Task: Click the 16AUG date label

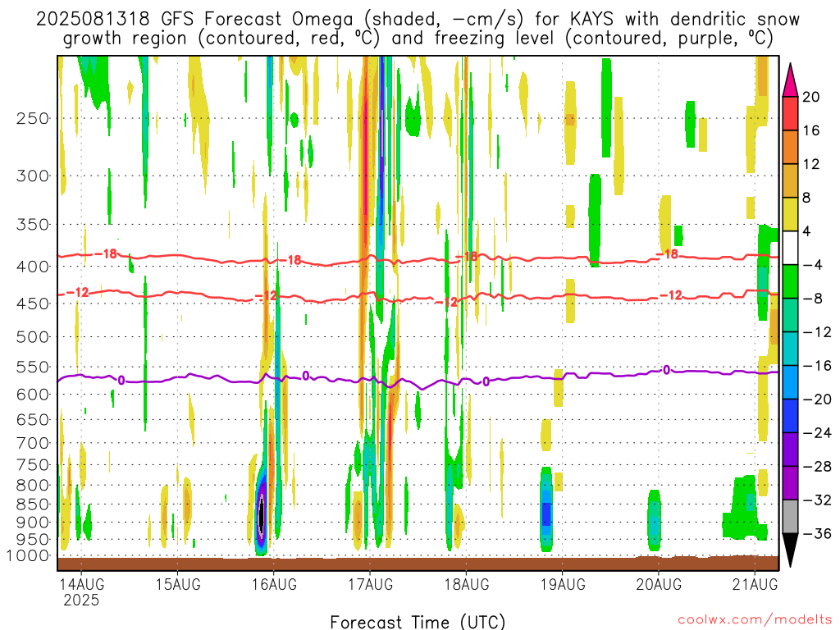Action: tap(274, 584)
